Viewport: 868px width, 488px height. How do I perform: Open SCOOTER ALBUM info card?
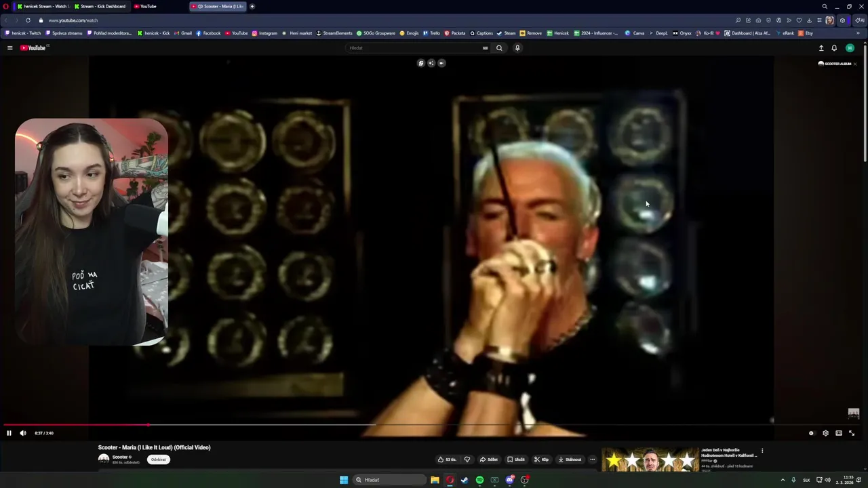point(834,64)
